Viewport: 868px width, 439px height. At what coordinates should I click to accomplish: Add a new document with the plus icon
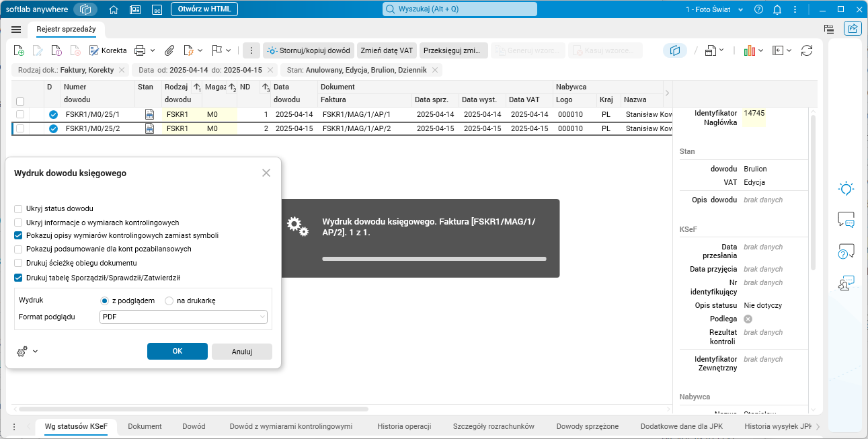pyautogui.click(x=19, y=50)
